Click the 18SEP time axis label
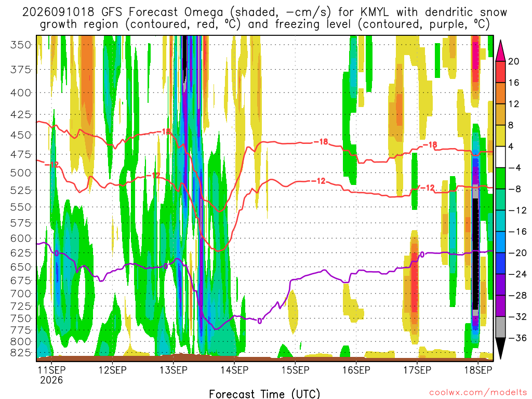The width and height of the screenshot is (532, 399). [478, 370]
